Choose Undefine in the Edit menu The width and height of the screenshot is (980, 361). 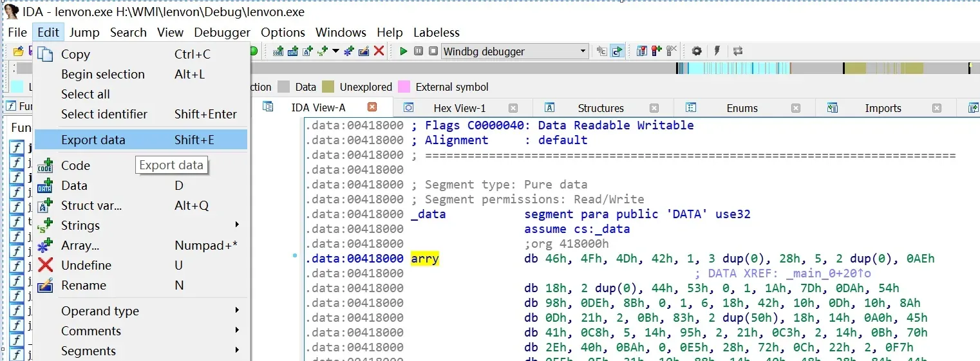[x=141, y=265]
